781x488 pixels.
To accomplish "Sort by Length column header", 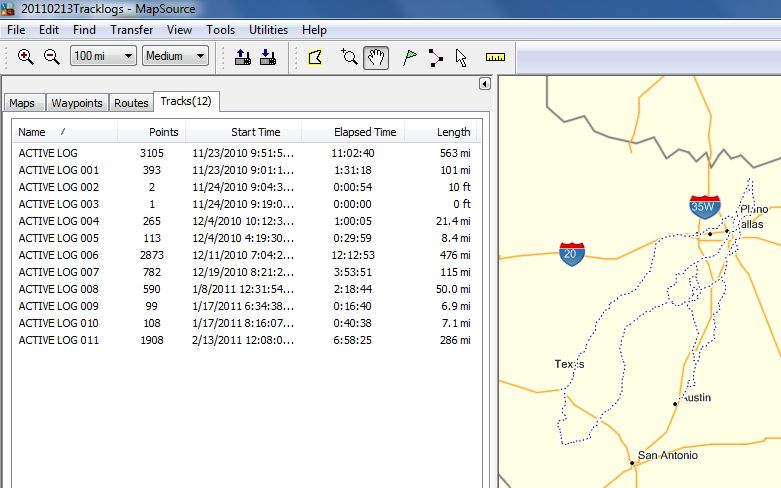I will click(440, 132).
